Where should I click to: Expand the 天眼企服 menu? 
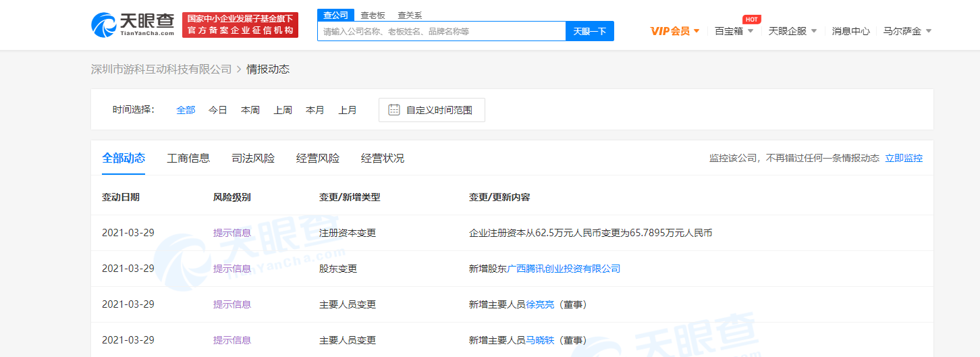pos(792,31)
